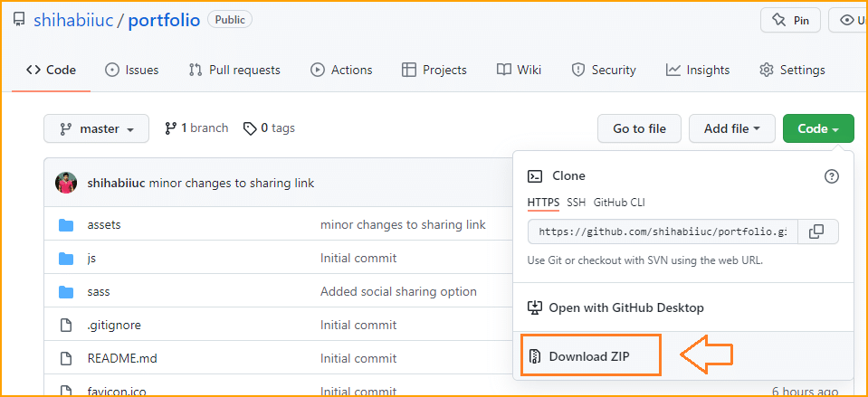Click the Go to file button

(639, 128)
